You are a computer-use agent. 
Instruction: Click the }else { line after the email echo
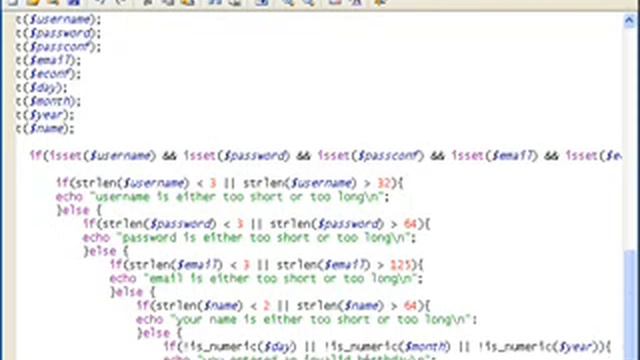(x=133, y=292)
